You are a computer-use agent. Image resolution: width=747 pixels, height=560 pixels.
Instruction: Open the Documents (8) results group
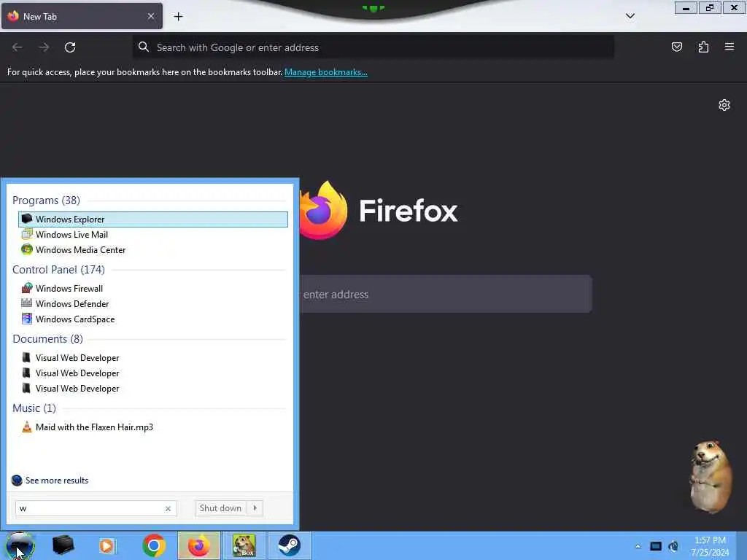click(x=47, y=339)
